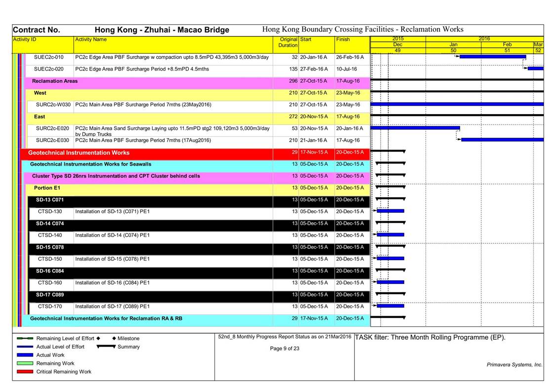Select activity ID SURC2c-E030
The height and width of the screenshot is (392, 555).
click(52, 141)
